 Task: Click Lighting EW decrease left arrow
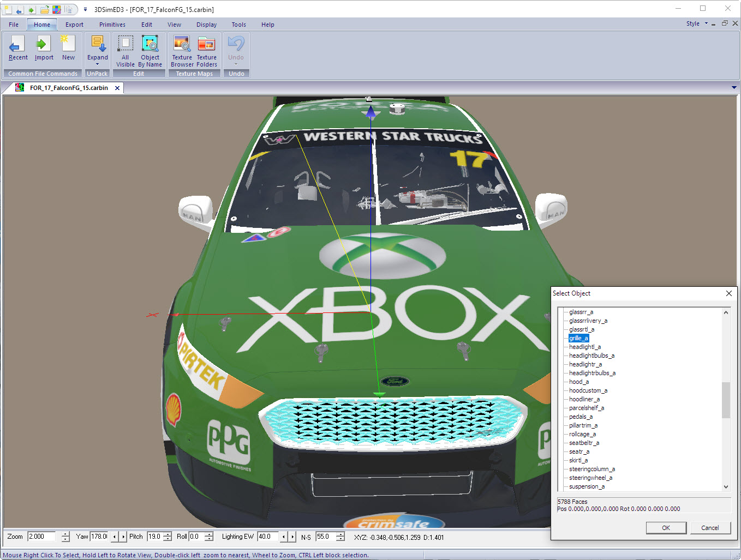(x=284, y=537)
